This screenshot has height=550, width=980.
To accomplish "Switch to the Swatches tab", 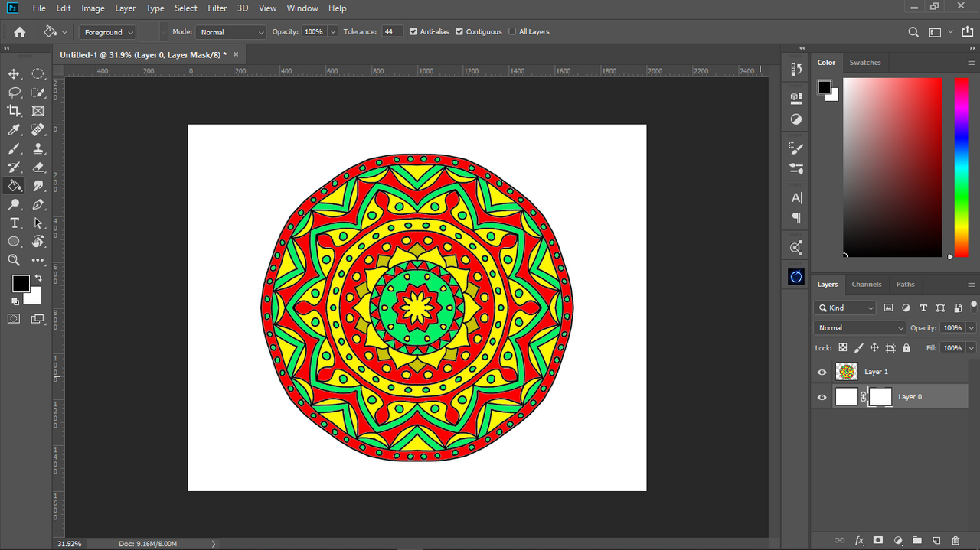I will point(865,63).
